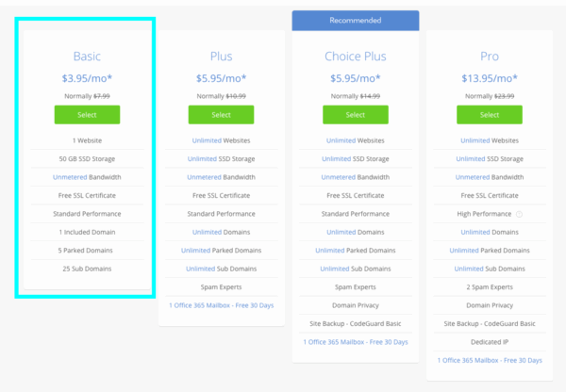Click the Plus plan title

tap(222, 57)
